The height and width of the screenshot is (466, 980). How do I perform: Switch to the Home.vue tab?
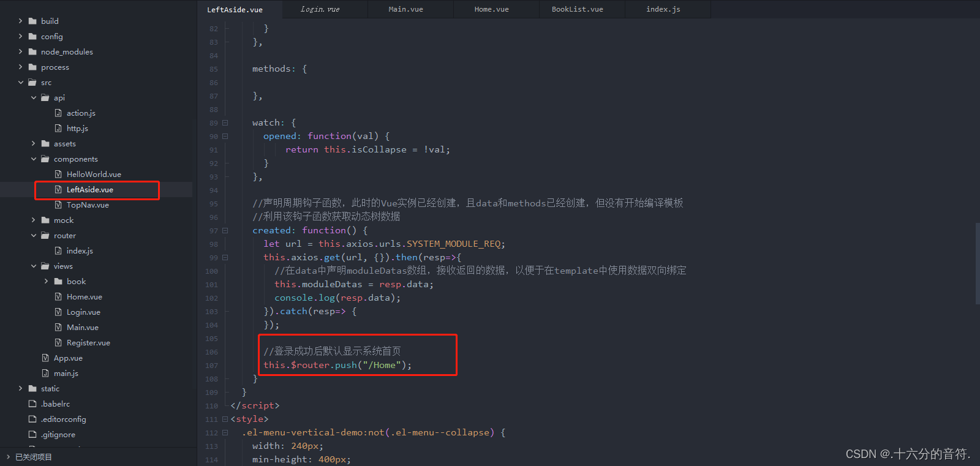tap(497, 9)
